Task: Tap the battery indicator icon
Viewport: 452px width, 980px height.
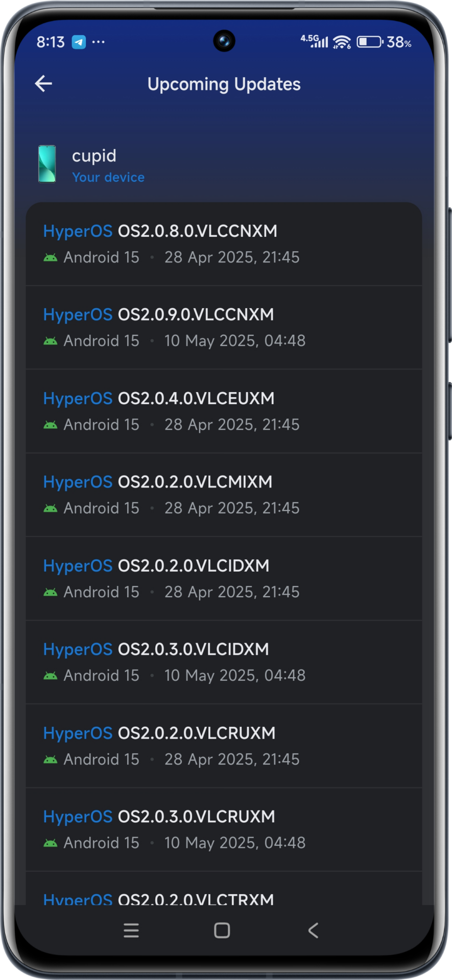Action: 369,42
